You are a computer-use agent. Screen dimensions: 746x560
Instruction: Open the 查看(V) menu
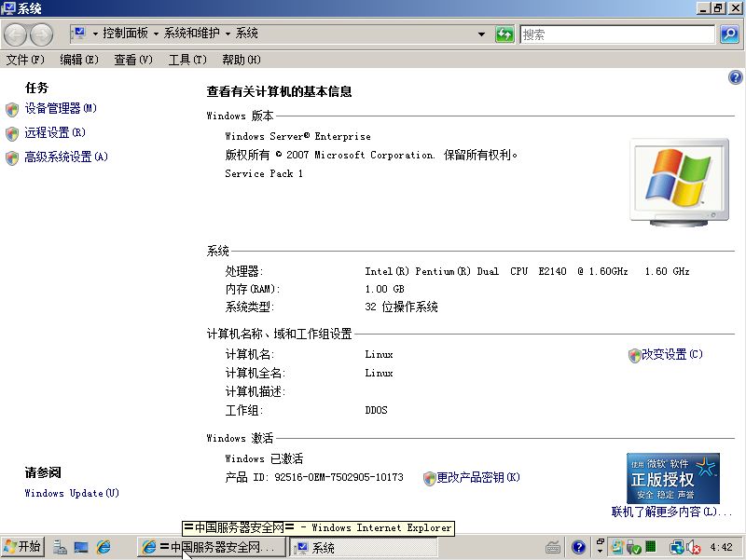click(133, 60)
